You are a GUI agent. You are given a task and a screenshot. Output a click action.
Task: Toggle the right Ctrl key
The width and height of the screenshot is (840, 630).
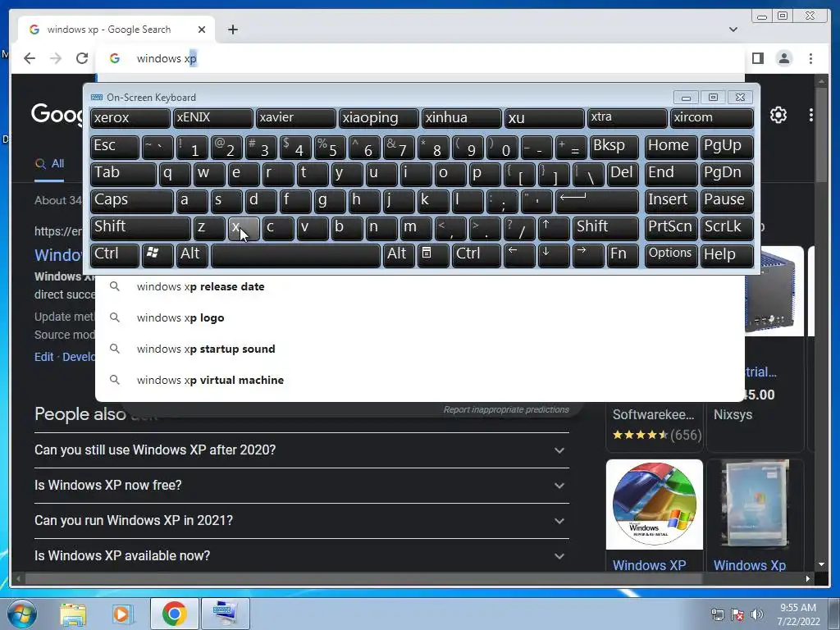click(477, 254)
